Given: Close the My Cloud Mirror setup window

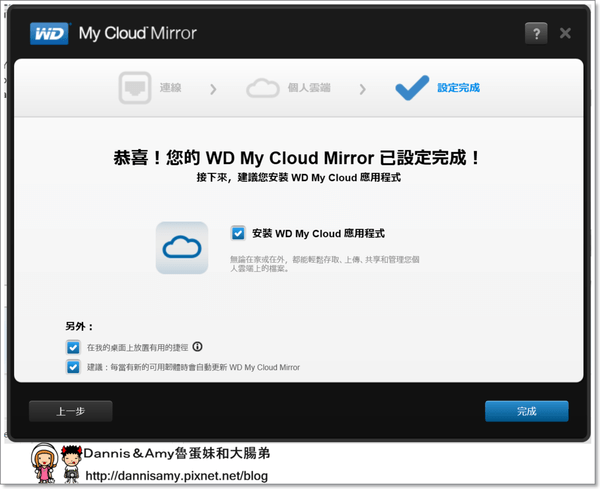Looking at the screenshot, I should pos(565,33).
